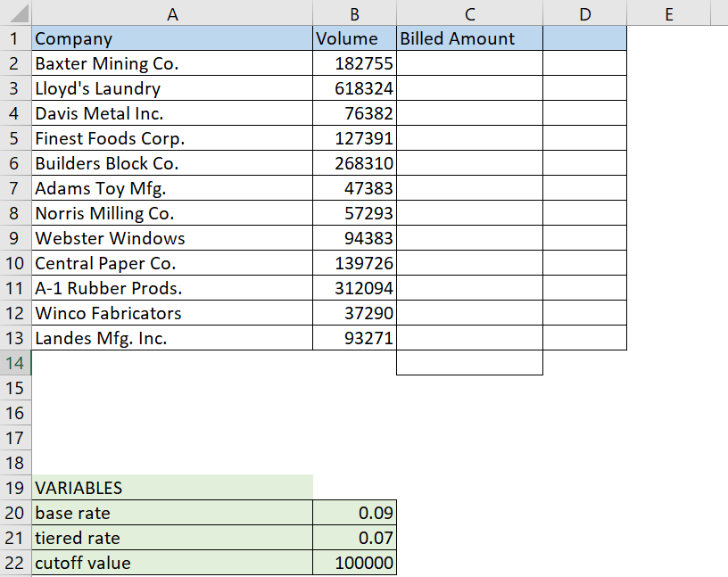
Task: Select row header 22
Action: [x=15, y=563]
